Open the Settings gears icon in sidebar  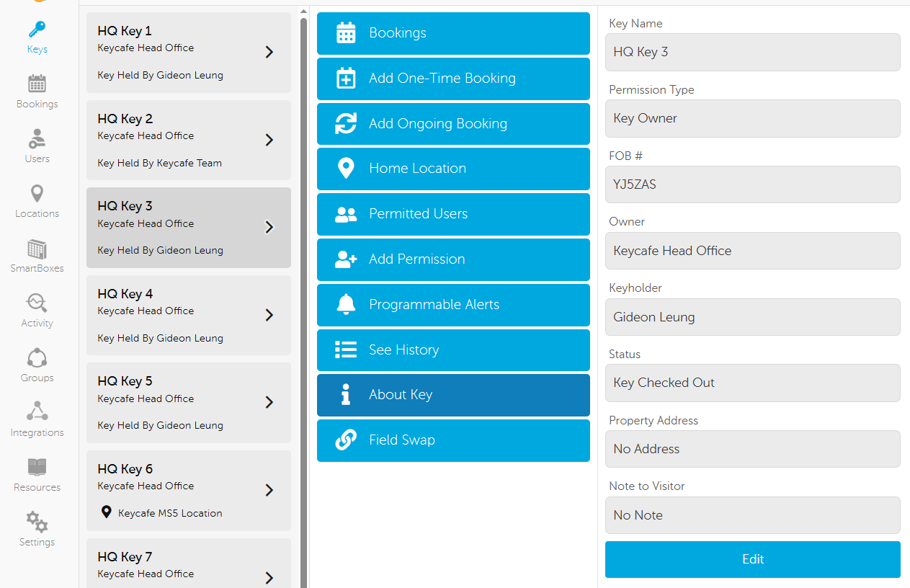coord(37,522)
